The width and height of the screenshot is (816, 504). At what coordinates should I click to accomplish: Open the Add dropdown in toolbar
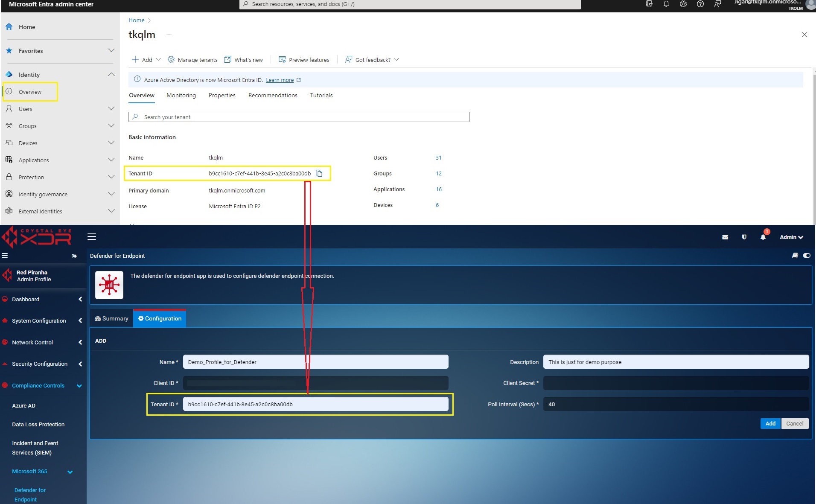pyautogui.click(x=146, y=60)
